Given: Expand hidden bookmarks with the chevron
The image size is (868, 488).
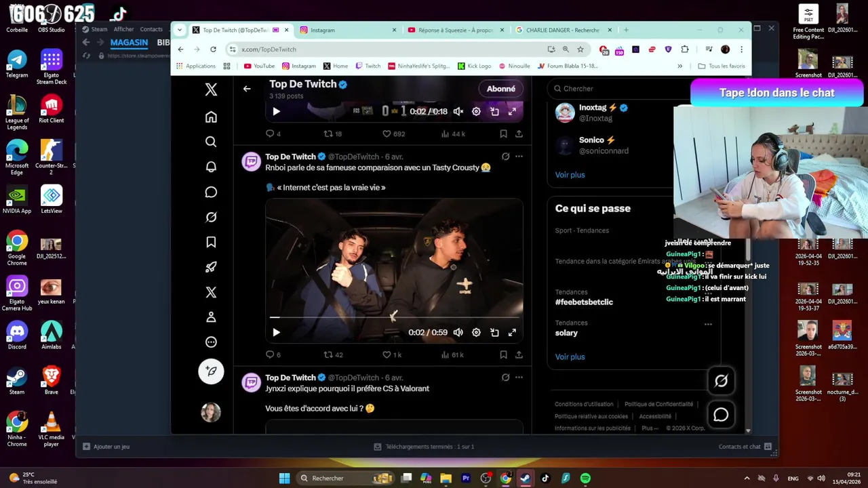Looking at the screenshot, I should pos(679,66).
